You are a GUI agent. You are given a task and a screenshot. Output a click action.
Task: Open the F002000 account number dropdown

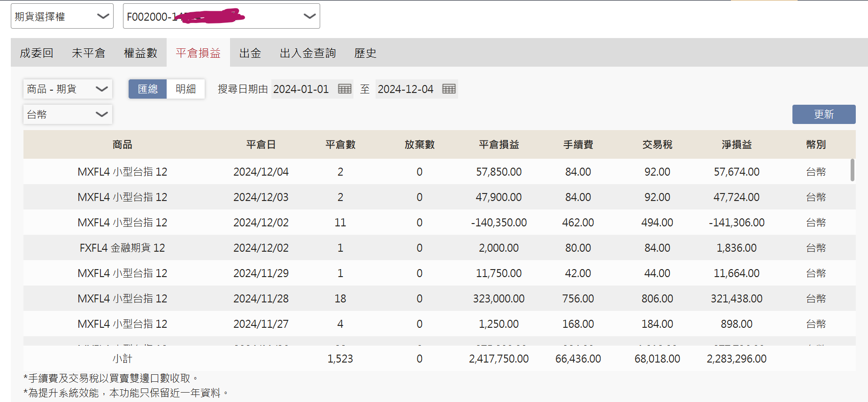click(x=222, y=16)
